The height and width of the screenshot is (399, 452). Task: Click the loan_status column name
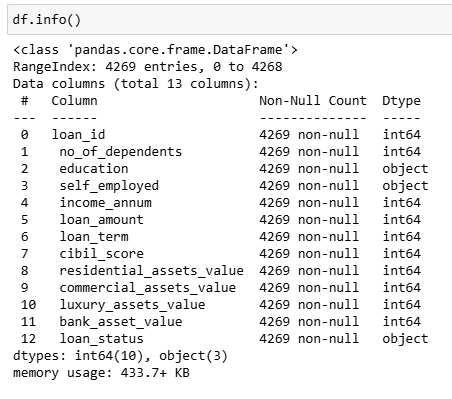click(101, 339)
